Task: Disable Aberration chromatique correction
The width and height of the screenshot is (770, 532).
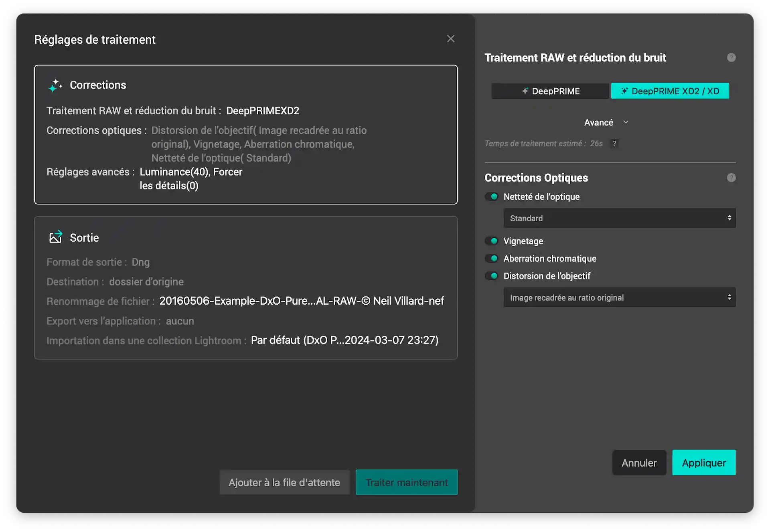Action: (x=492, y=259)
